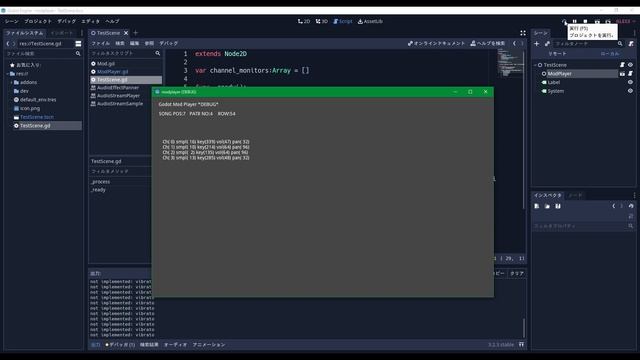Select icon.png in filesystem
Screen dimensions: 640x360
(30, 109)
